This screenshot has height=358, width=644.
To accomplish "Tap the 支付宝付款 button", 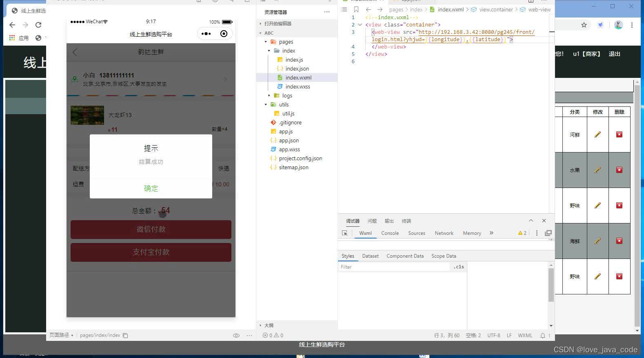I will (x=151, y=252).
